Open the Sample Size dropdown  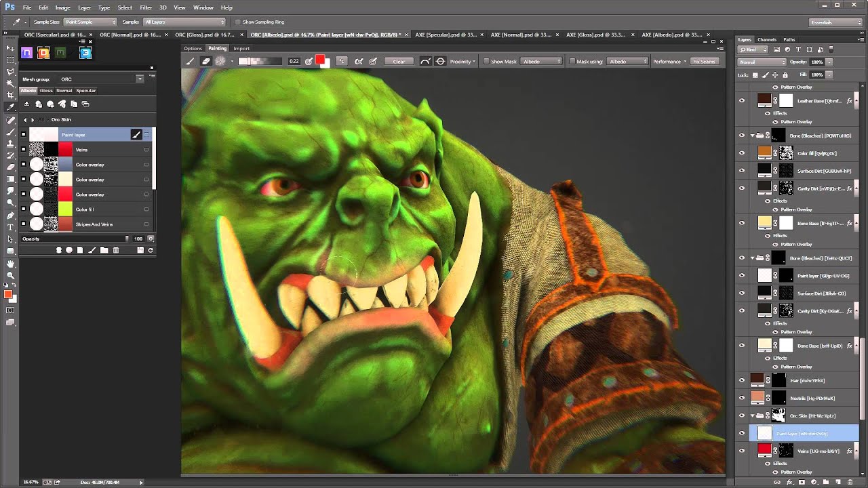[x=90, y=22]
